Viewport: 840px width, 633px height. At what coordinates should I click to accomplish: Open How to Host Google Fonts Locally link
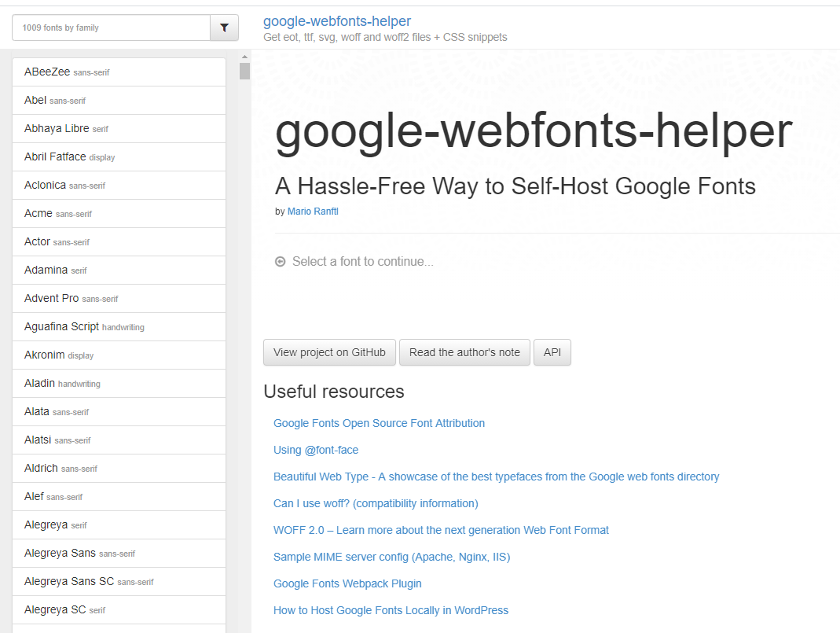pos(391,610)
